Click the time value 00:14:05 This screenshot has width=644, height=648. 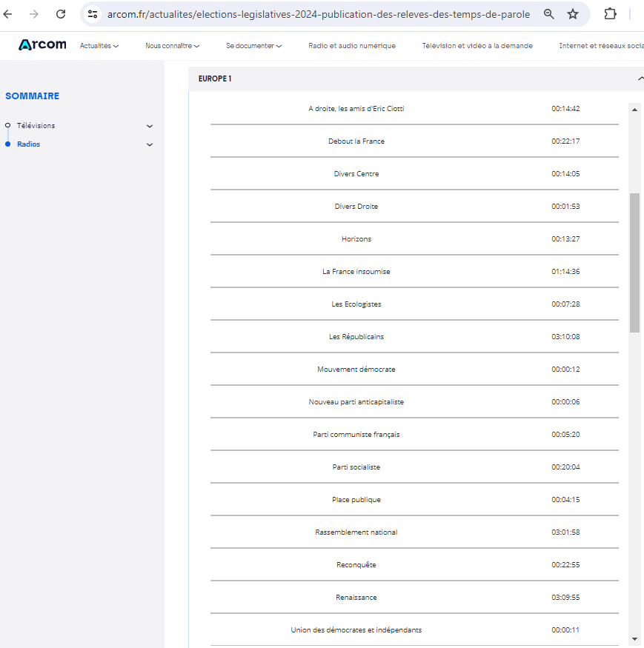[x=565, y=174]
